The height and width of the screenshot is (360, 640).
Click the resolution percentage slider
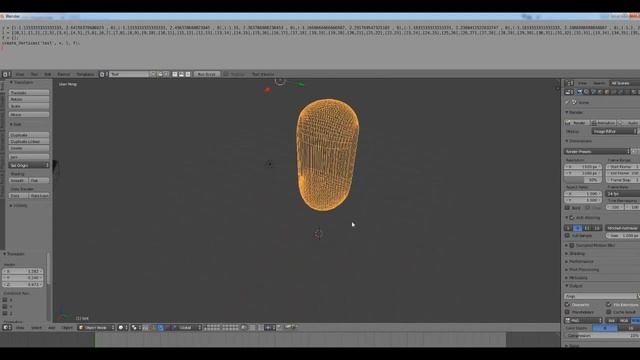583,180
